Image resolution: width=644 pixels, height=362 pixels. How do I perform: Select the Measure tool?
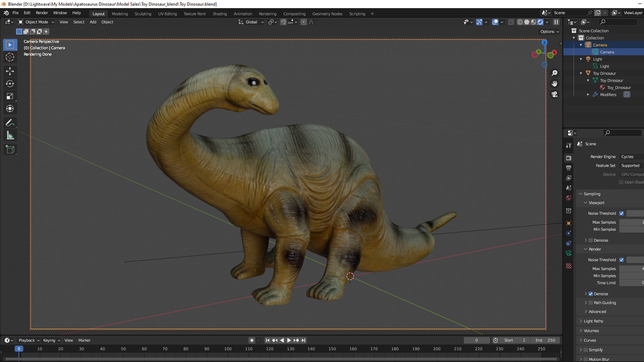click(x=10, y=136)
